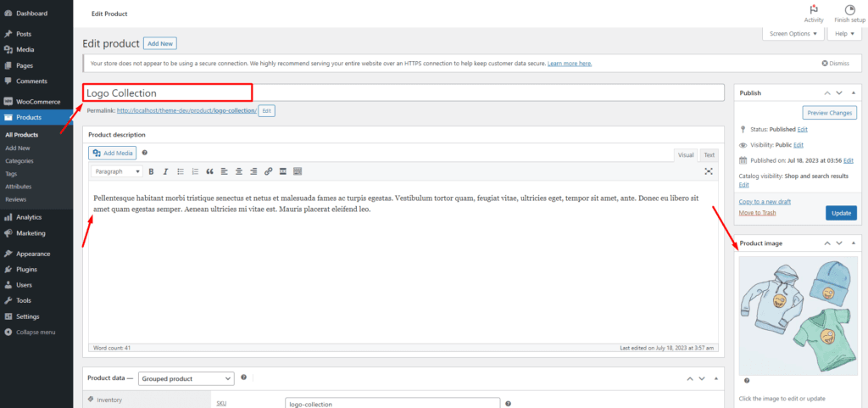Toggle italic formatting in editor toolbar
The width and height of the screenshot is (868, 408).
[166, 171]
